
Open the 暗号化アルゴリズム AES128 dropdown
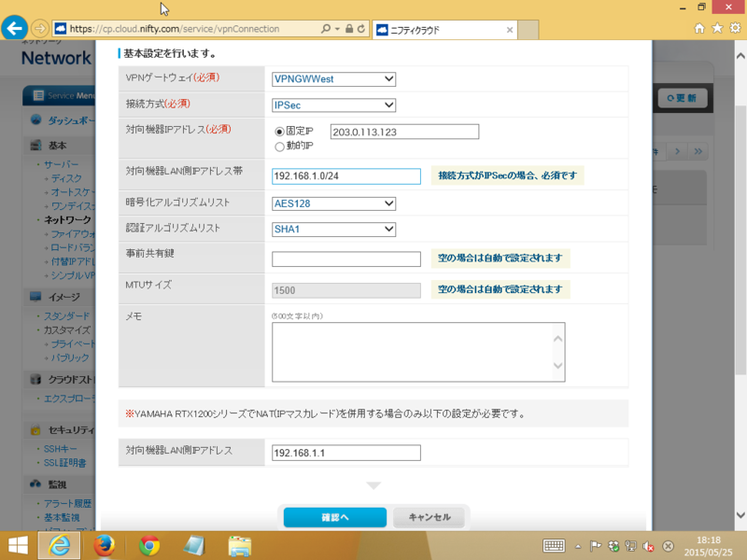pyautogui.click(x=333, y=203)
